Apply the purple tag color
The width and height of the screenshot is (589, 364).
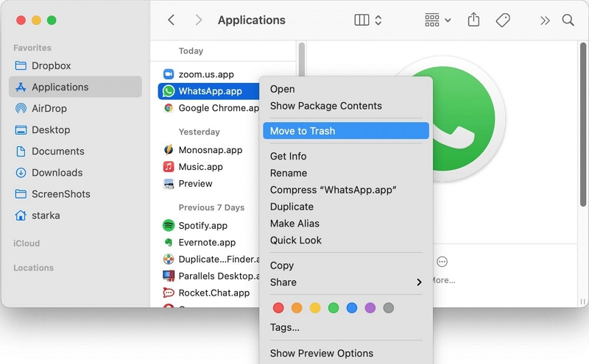tap(370, 308)
